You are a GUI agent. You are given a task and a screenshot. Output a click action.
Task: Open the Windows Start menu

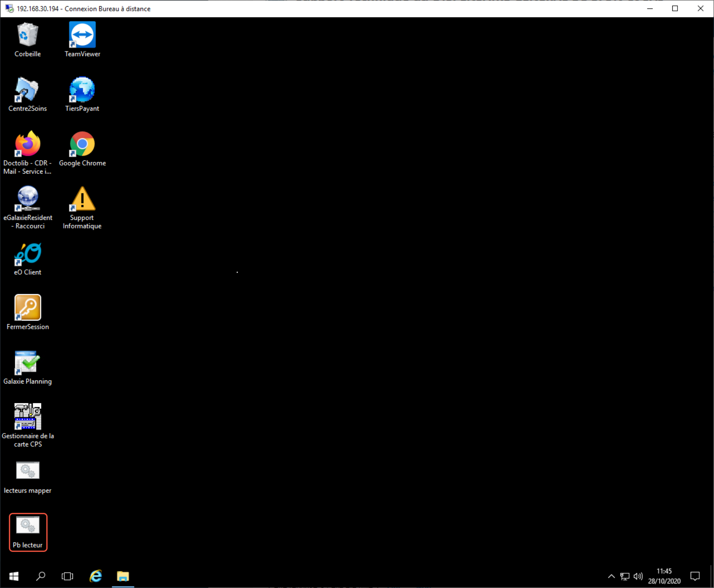13,576
